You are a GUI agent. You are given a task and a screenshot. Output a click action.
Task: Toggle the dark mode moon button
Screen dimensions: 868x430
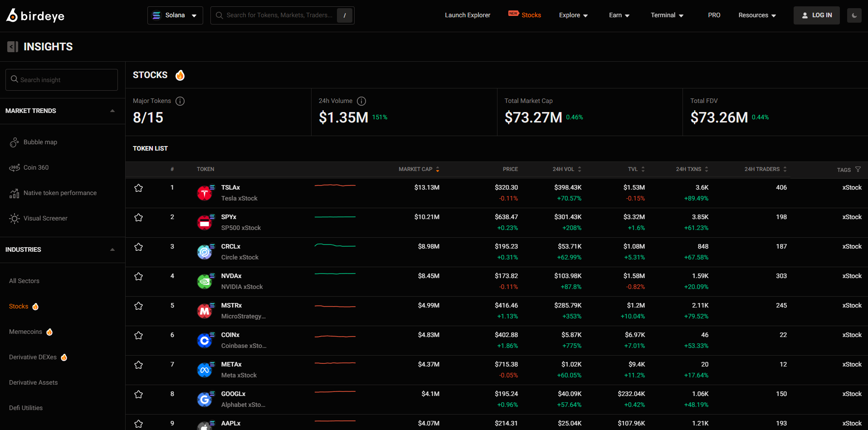(x=854, y=15)
